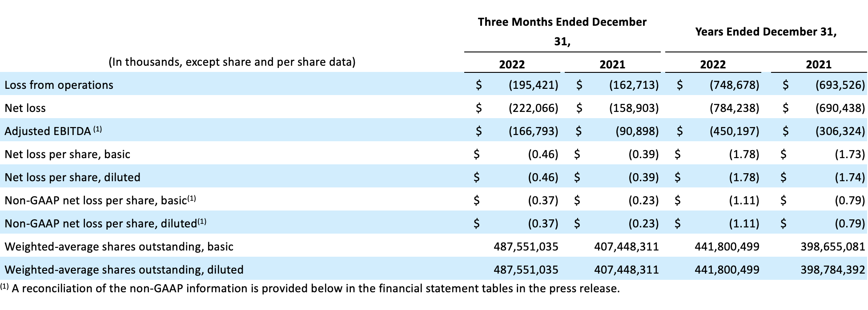The height and width of the screenshot is (310, 868).
Task: Click Weighted-average shares outstanding, diluted label
Action: [x=124, y=270]
